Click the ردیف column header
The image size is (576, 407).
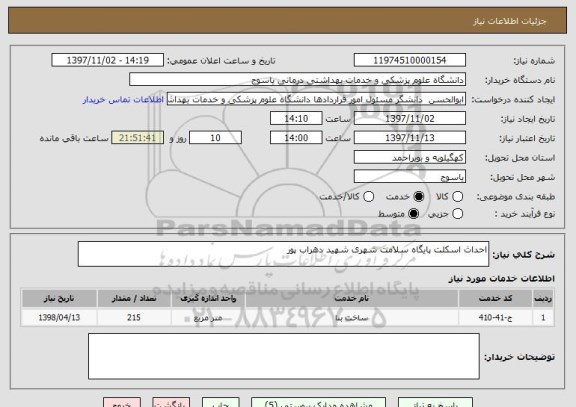tap(543, 298)
